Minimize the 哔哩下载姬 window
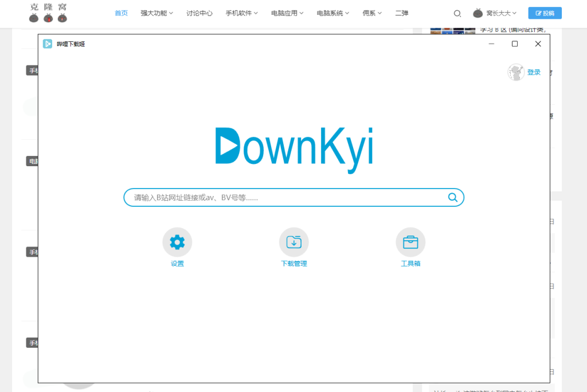Image resolution: width=587 pixels, height=392 pixels. point(491,44)
